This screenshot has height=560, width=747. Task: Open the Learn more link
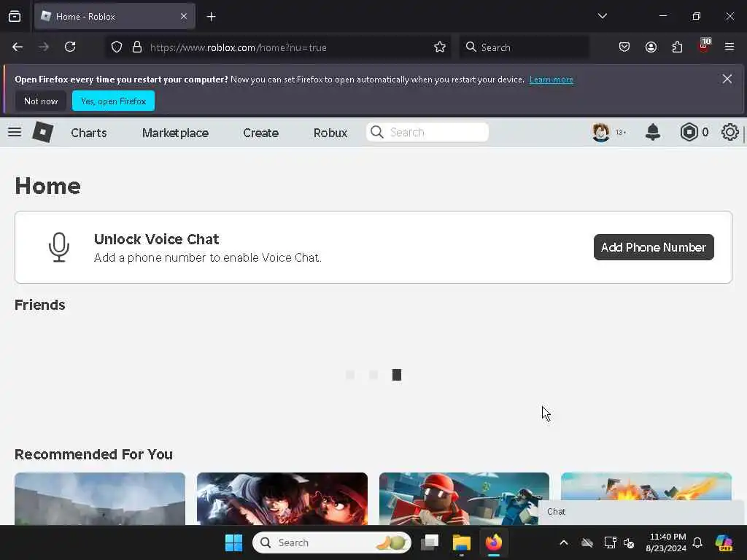pos(551,79)
